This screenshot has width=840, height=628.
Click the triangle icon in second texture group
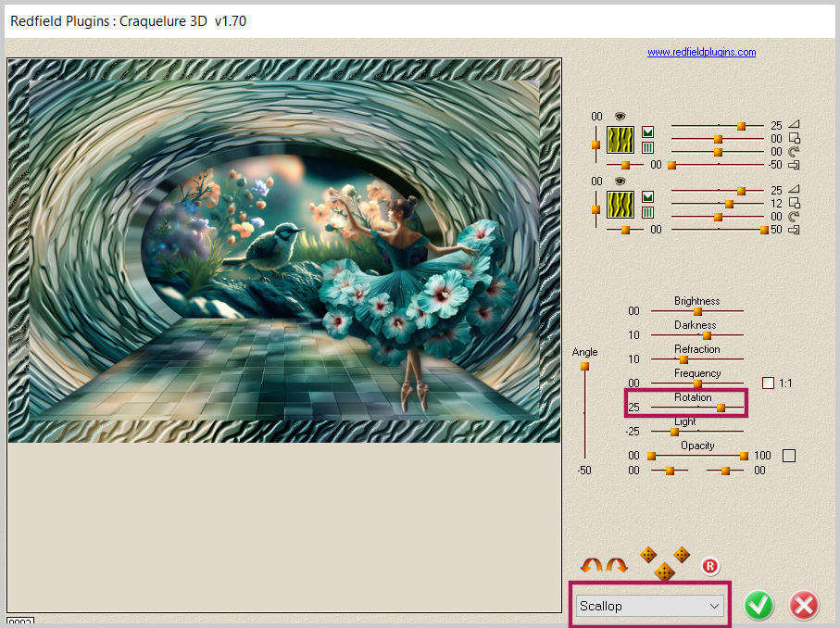coord(794,189)
